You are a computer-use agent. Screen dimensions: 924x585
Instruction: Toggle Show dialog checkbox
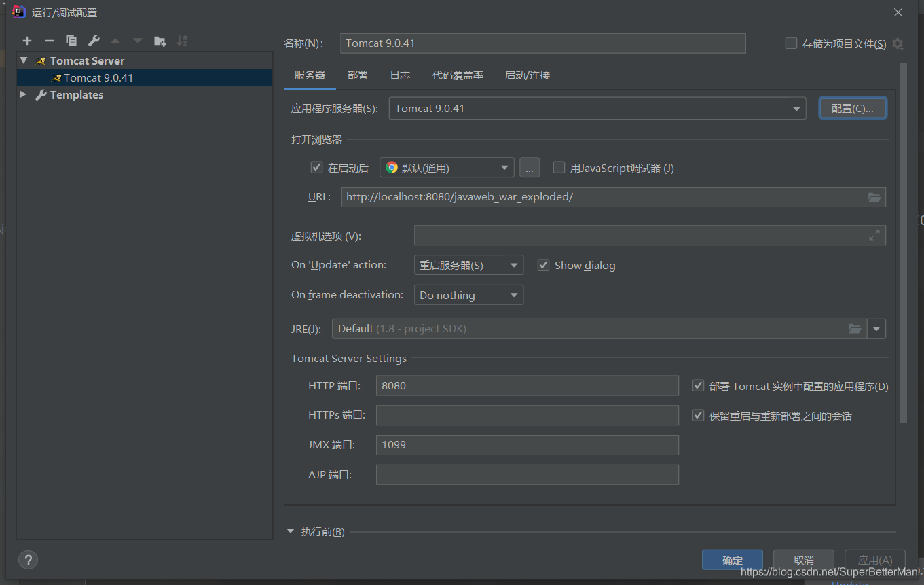(x=543, y=265)
